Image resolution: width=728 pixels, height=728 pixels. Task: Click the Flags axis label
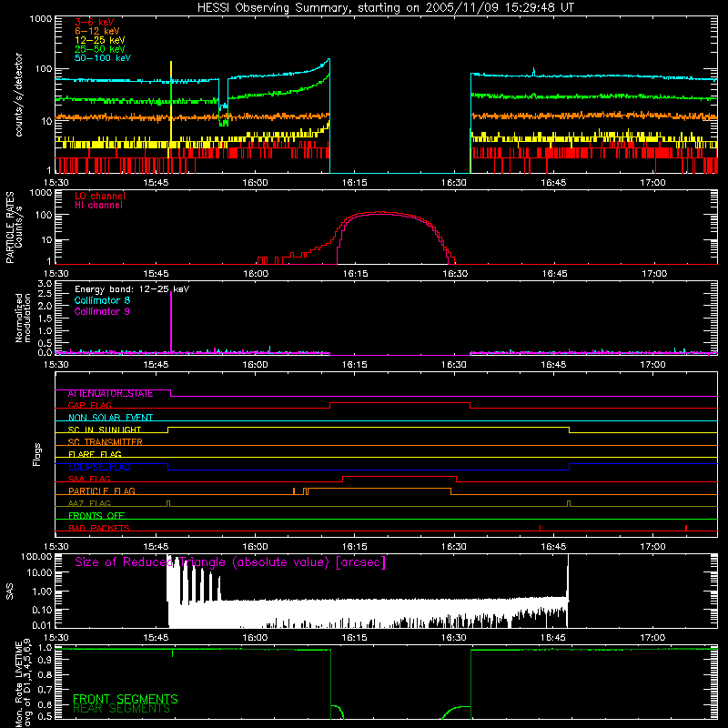(37, 454)
